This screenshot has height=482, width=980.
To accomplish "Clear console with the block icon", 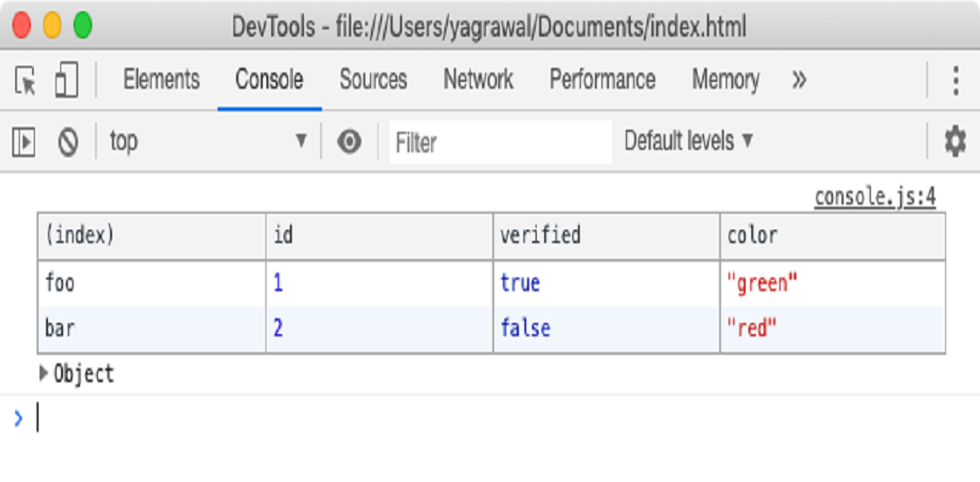I will 68,142.
